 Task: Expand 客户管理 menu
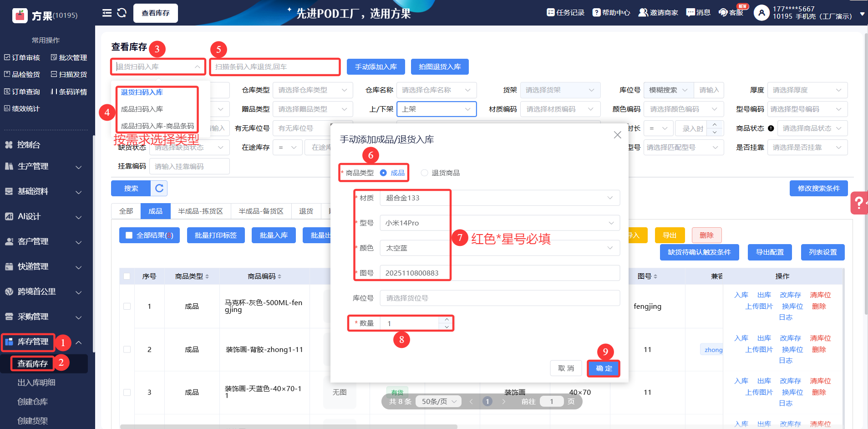click(43, 241)
